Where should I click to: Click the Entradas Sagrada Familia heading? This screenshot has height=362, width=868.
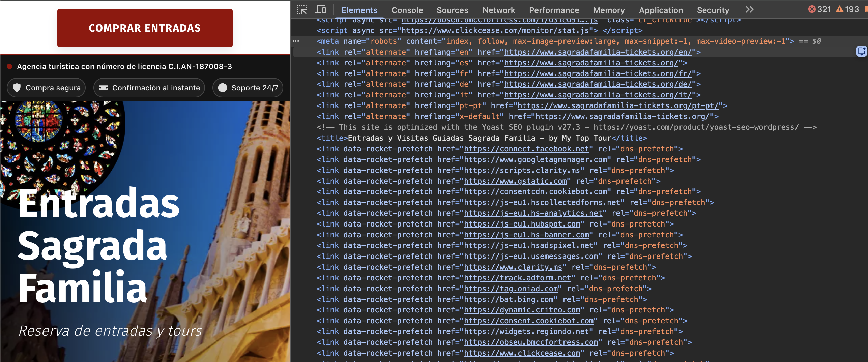pyautogui.click(x=98, y=245)
